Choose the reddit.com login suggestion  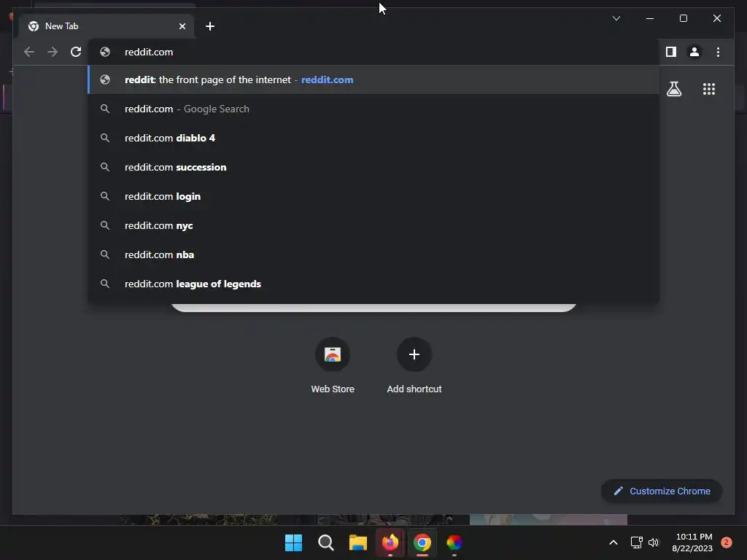click(x=373, y=196)
